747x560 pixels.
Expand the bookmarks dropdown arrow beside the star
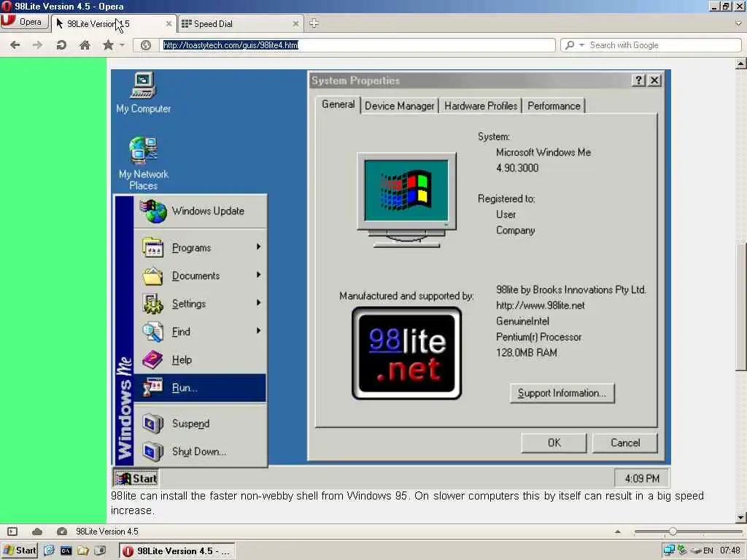[x=122, y=45]
